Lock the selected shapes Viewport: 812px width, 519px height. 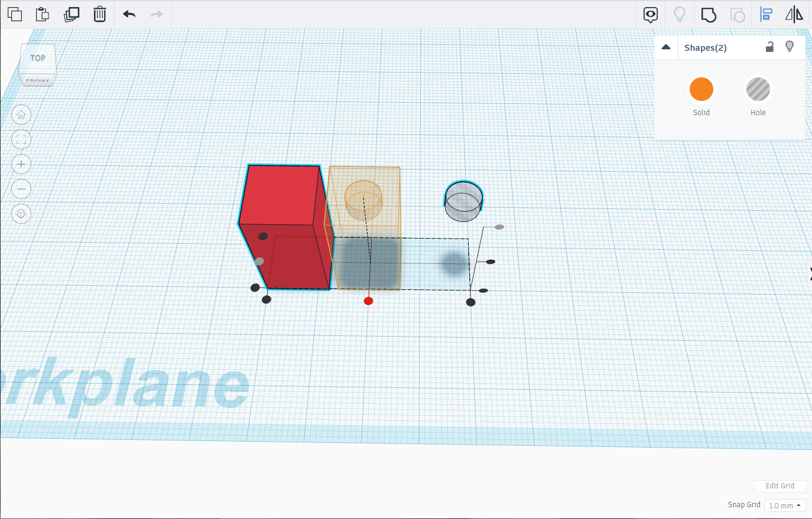(769, 47)
